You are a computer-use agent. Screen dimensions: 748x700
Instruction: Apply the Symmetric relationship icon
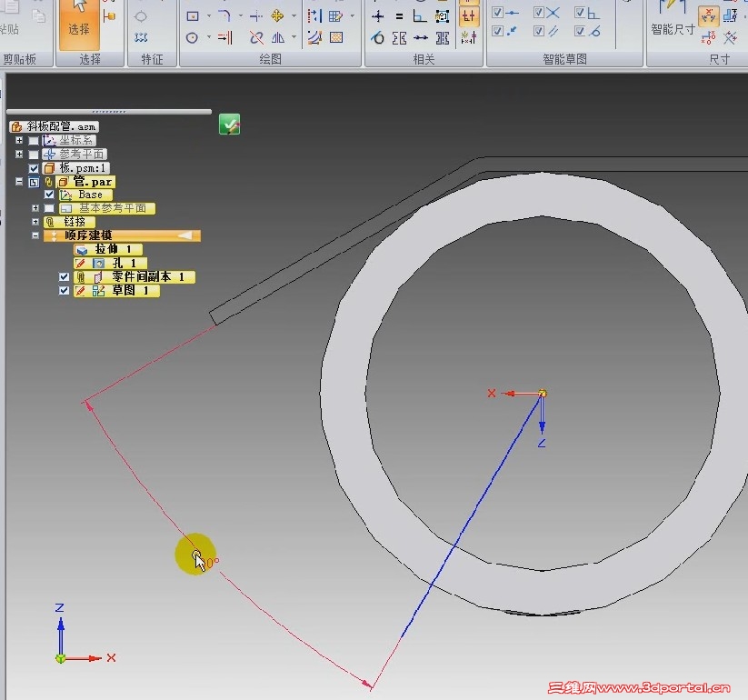[399, 37]
